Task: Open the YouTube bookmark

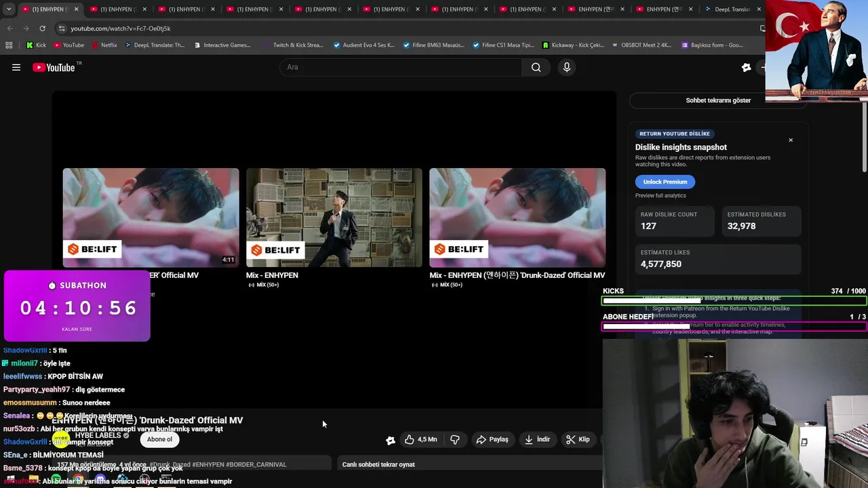Action: pyautogui.click(x=68, y=45)
